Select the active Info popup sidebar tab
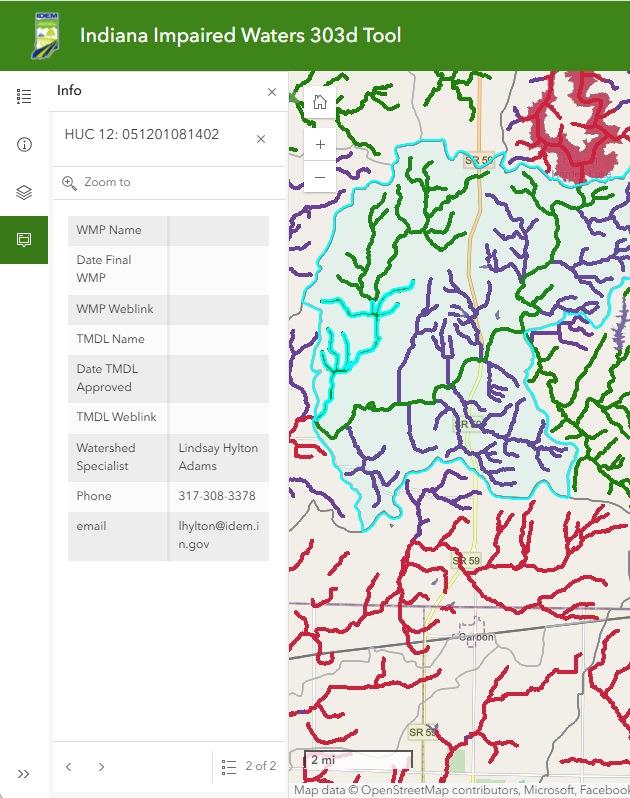The width and height of the screenshot is (630, 798). (24, 240)
